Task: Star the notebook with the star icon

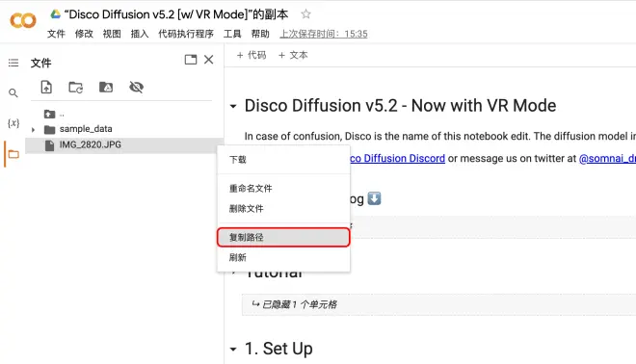Action: (305, 14)
